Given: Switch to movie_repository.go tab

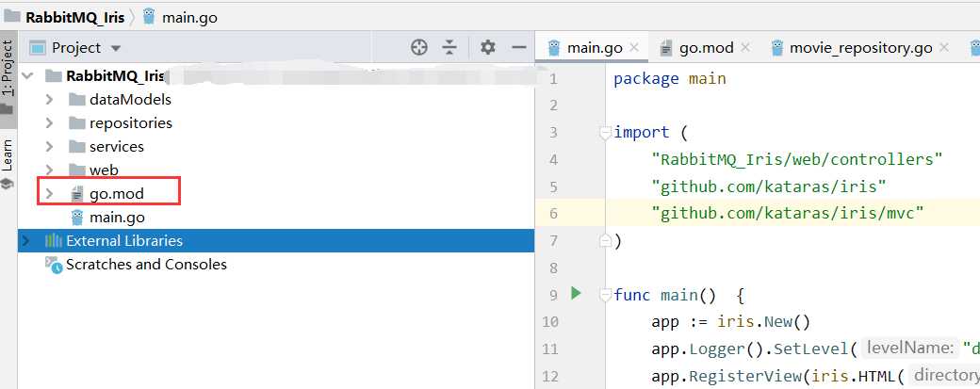Looking at the screenshot, I should pos(860,47).
